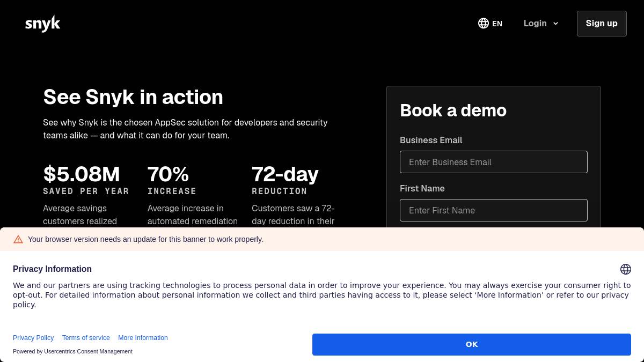Click the 'SAVED PER YEAR' label

point(86,191)
